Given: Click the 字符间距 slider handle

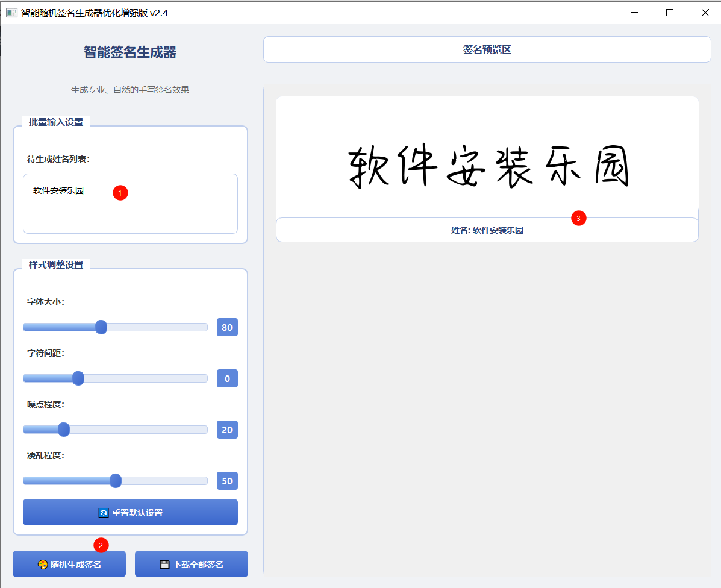Looking at the screenshot, I should [78, 378].
